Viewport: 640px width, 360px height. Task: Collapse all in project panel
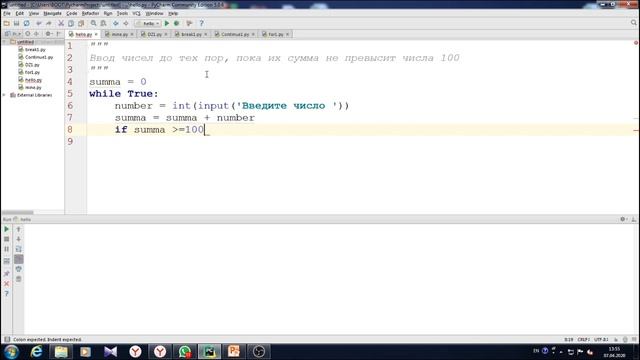click(x=36, y=34)
